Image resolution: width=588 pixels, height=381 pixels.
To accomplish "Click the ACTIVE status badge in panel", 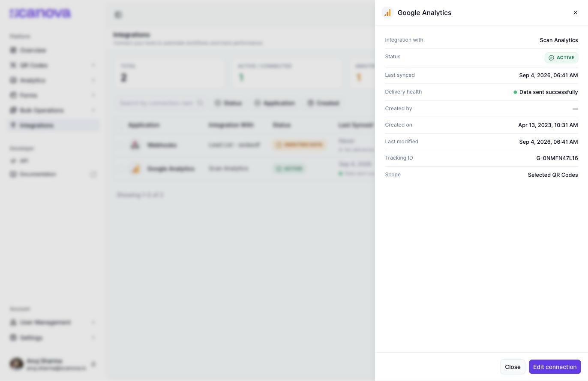I will [x=561, y=57].
